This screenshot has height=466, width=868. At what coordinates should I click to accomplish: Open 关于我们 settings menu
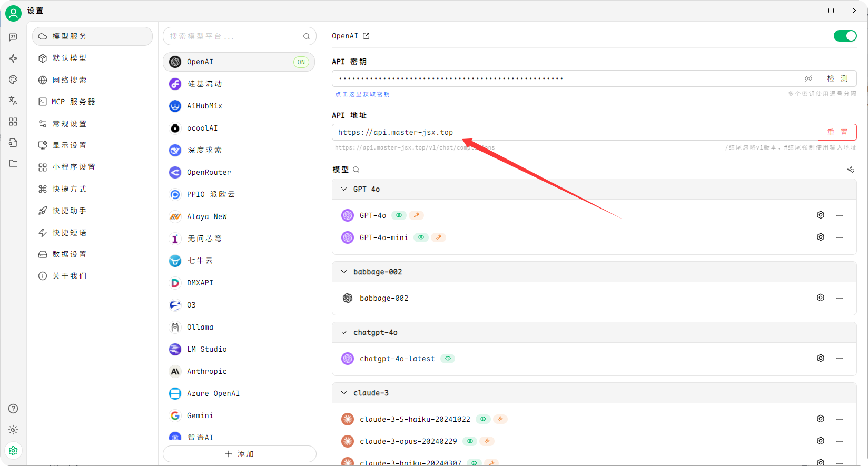[x=92, y=276]
